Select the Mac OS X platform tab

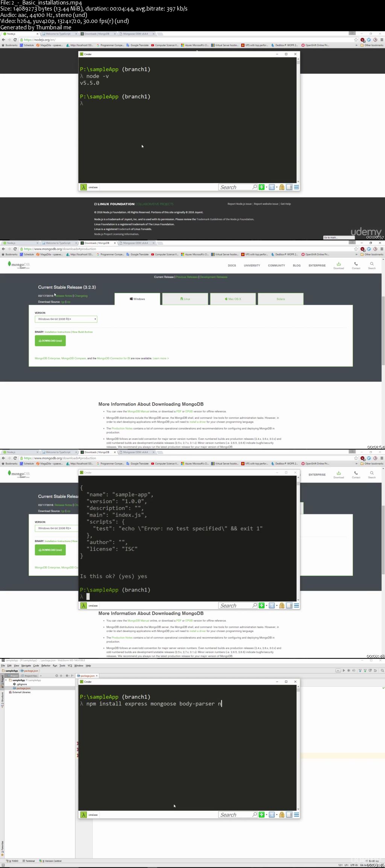click(x=233, y=299)
